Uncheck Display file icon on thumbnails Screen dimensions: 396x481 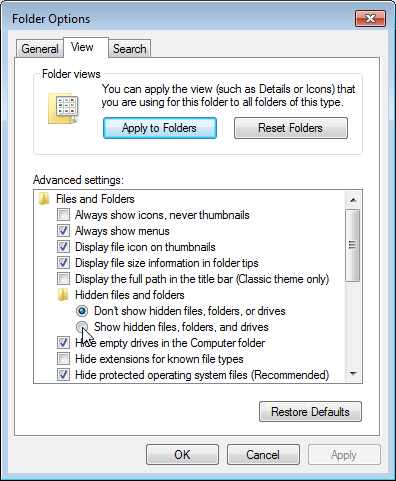pyautogui.click(x=63, y=247)
